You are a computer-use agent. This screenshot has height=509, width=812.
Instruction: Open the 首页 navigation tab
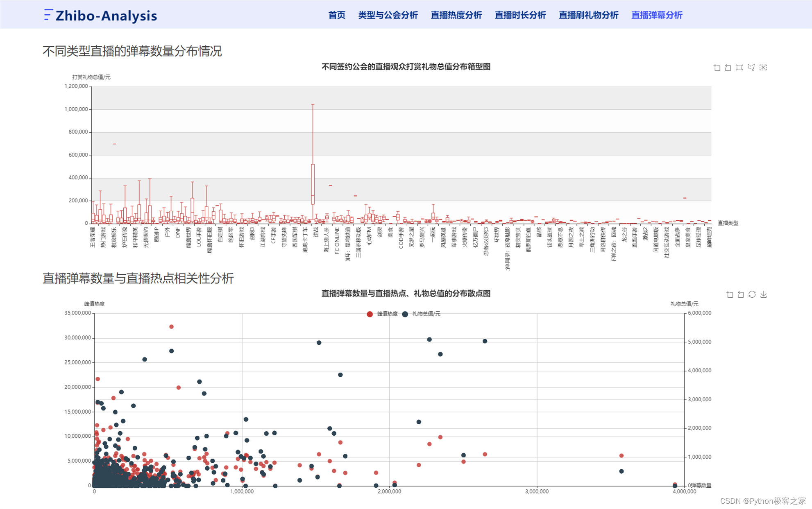click(337, 15)
